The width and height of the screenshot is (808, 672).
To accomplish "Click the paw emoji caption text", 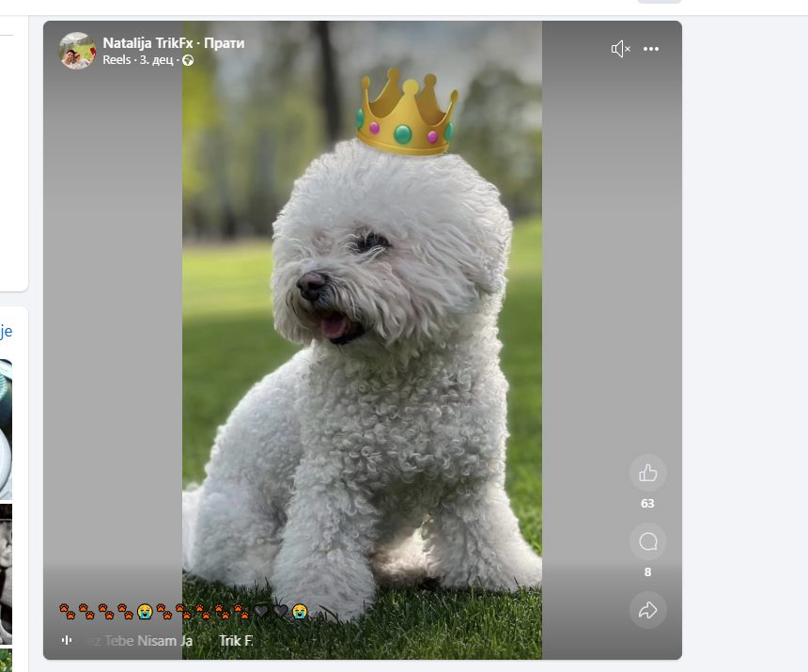I will point(183,611).
